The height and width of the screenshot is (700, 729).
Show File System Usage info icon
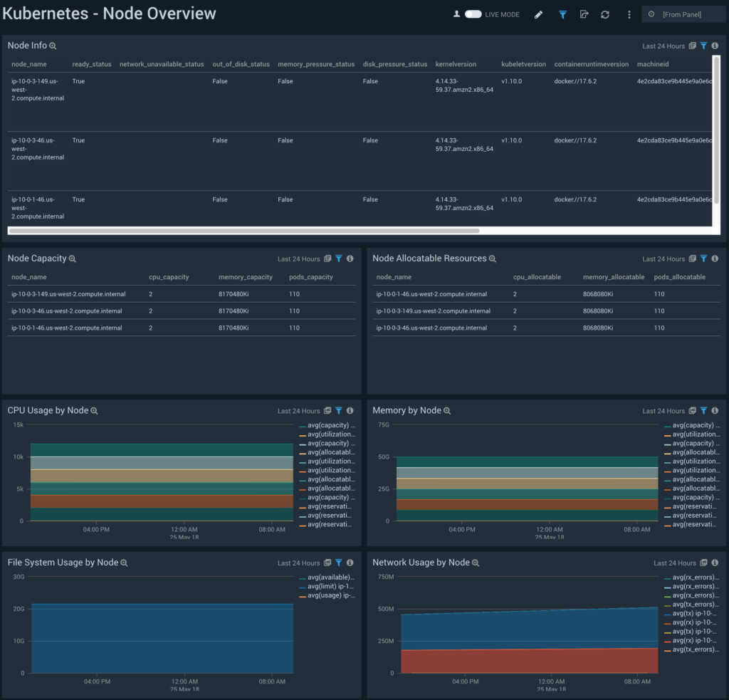(350, 563)
